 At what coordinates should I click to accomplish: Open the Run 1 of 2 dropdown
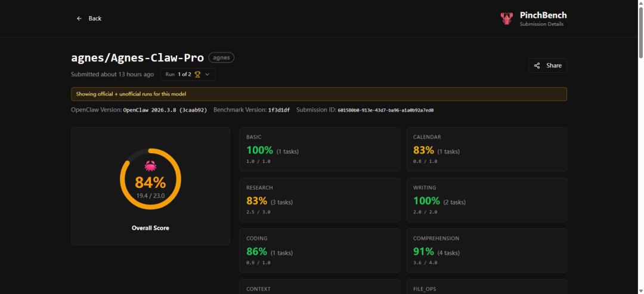pos(187,75)
